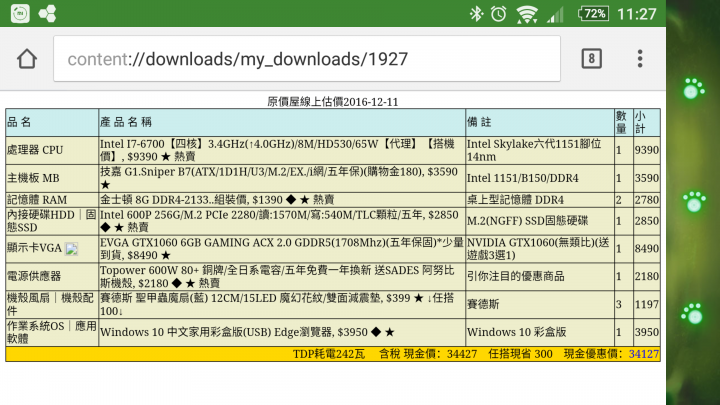This screenshot has width=720, height=405.
Task: Tap the middle green paw print icon
Action: 693,202
